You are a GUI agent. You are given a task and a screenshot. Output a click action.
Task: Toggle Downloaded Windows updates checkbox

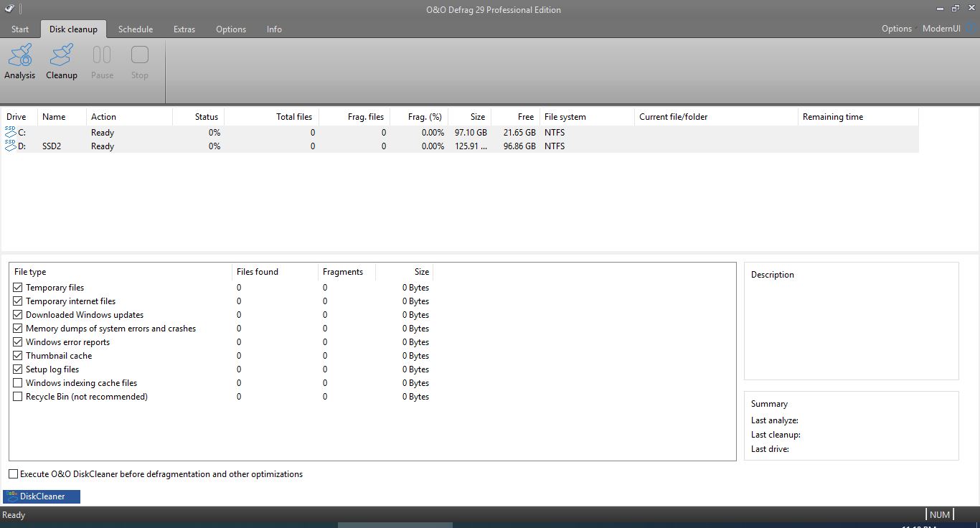(18, 315)
